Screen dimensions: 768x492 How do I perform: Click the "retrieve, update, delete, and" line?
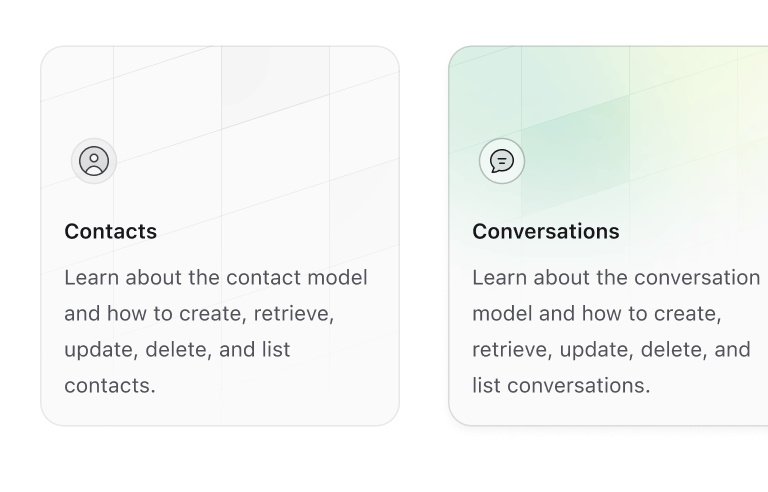coord(611,349)
